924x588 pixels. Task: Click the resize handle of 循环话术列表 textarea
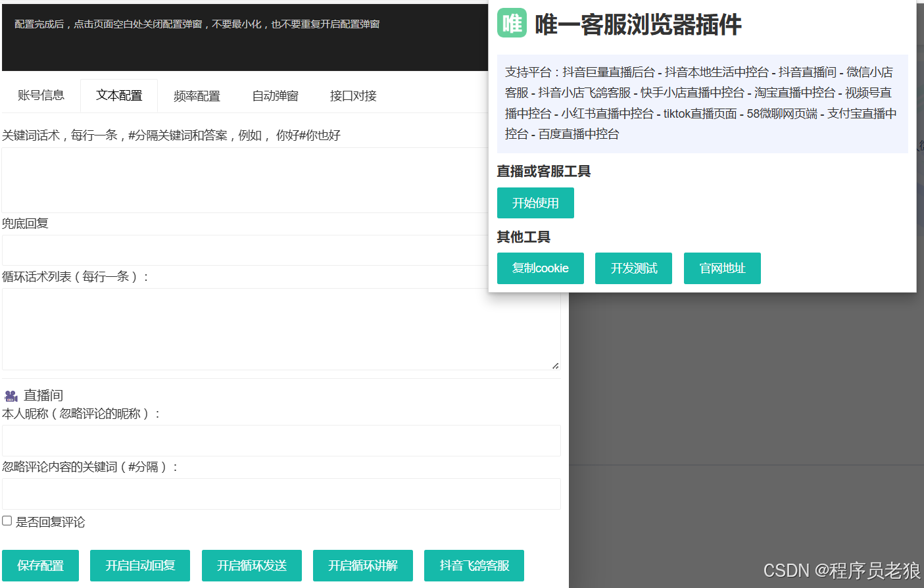click(556, 366)
